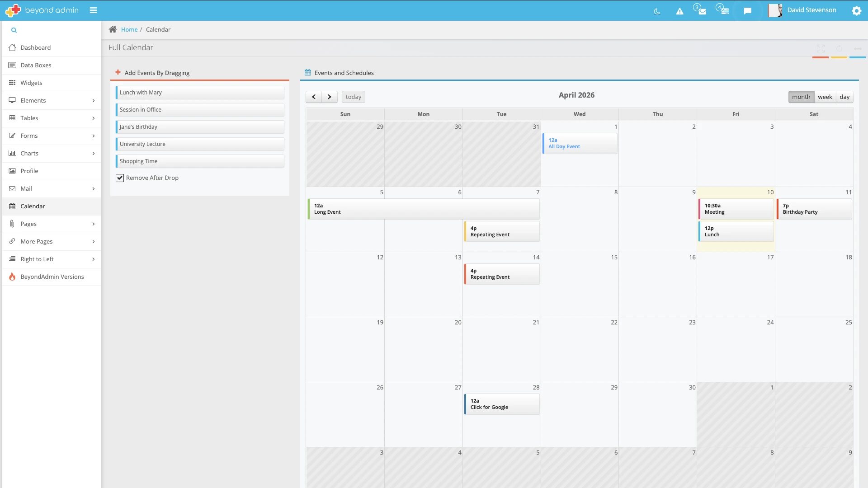Screen dimensions: 868x488
Task: Expand the Right to Left submenu chevron
Action: coord(94,259)
